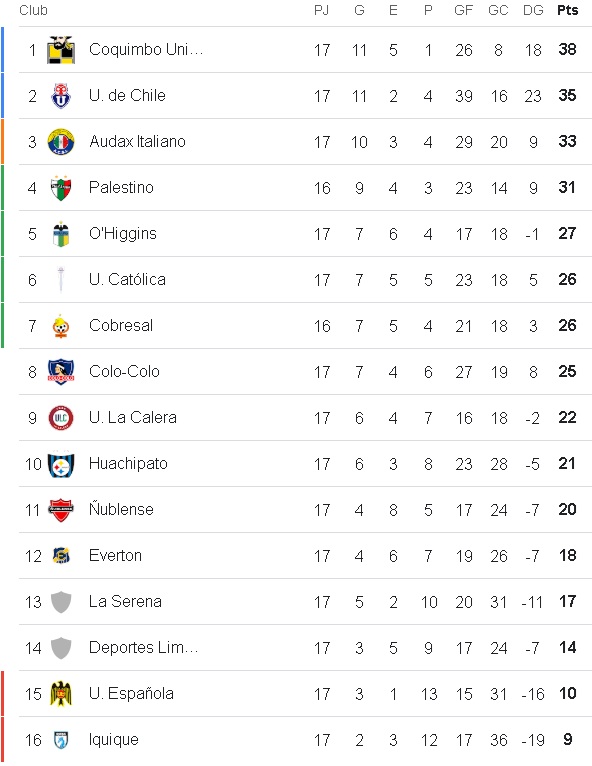The height and width of the screenshot is (766, 592).
Task: Select the Cobresal miner logo
Action: [61, 326]
